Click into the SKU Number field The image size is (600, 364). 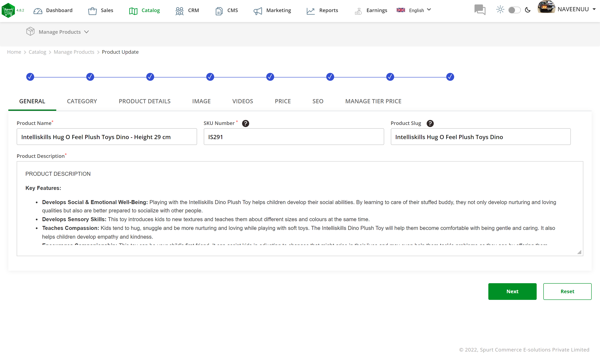294,137
